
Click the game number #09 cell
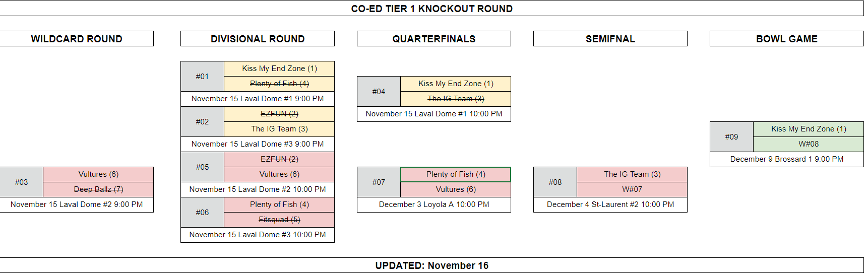tap(731, 137)
